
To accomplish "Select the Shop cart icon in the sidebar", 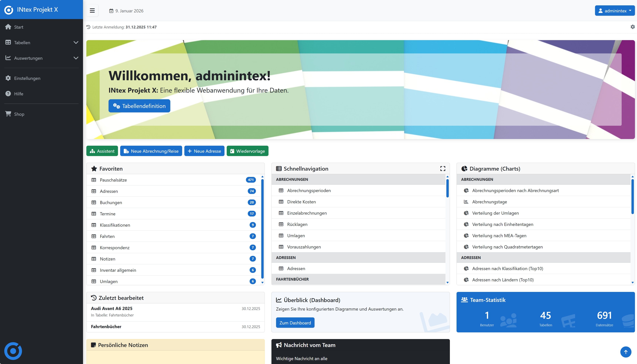I will click(x=8, y=114).
